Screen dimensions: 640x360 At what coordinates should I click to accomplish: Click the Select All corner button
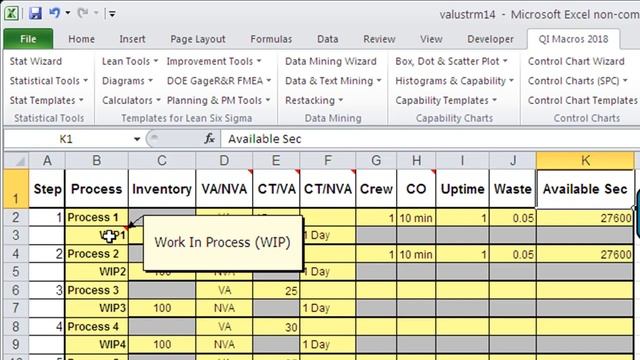pyautogui.click(x=16, y=160)
